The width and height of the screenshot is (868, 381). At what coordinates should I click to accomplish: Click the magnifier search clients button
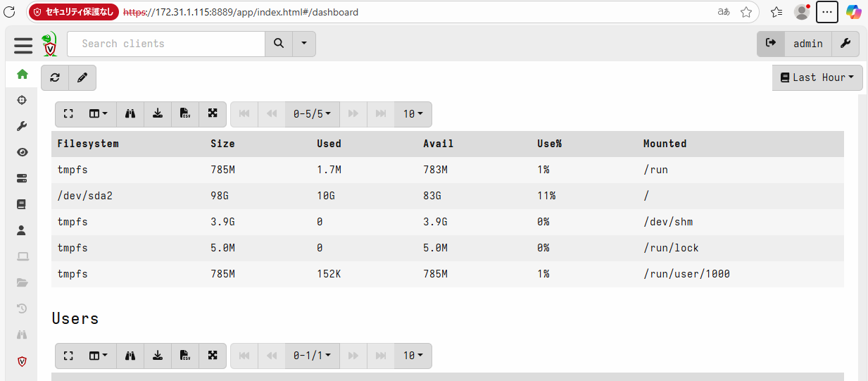click(x=279, y=44)
